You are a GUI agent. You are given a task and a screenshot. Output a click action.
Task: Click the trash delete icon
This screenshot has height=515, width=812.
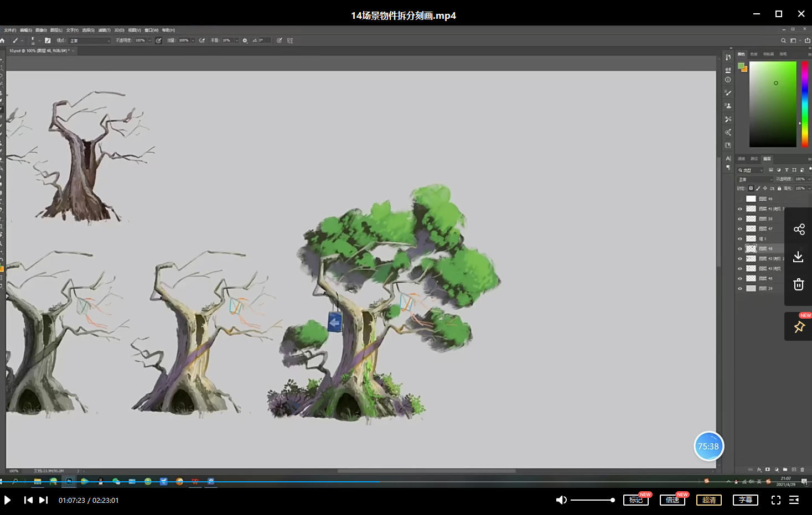pyautogui.click(x=798, y=284)
